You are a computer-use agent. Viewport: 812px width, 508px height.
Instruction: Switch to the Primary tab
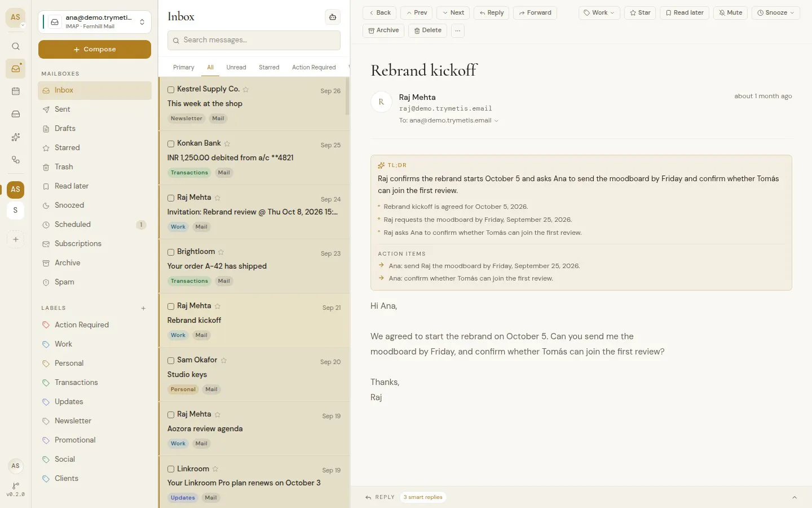tap(184, 67)
